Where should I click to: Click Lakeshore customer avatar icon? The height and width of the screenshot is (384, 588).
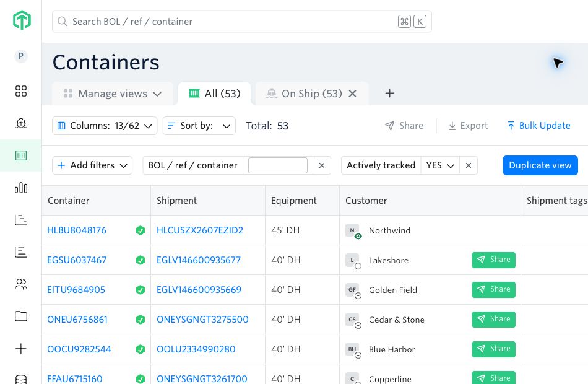pyautogui.click(x=353, y=261)
